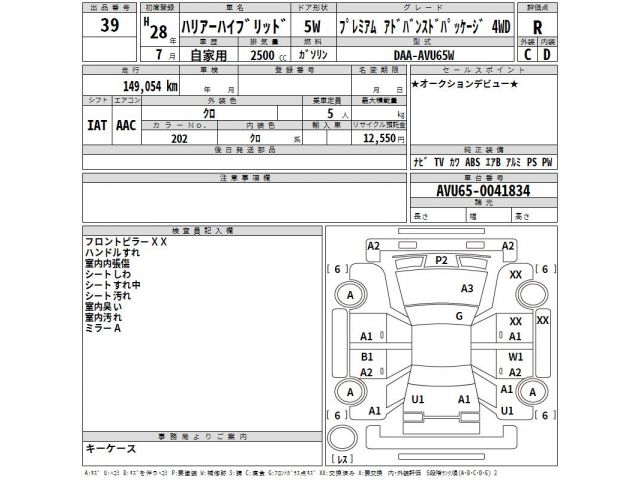Viewport: 640px width, 480px height.
Task: Click seating capacity 5 人
Action: coord(337,114)
